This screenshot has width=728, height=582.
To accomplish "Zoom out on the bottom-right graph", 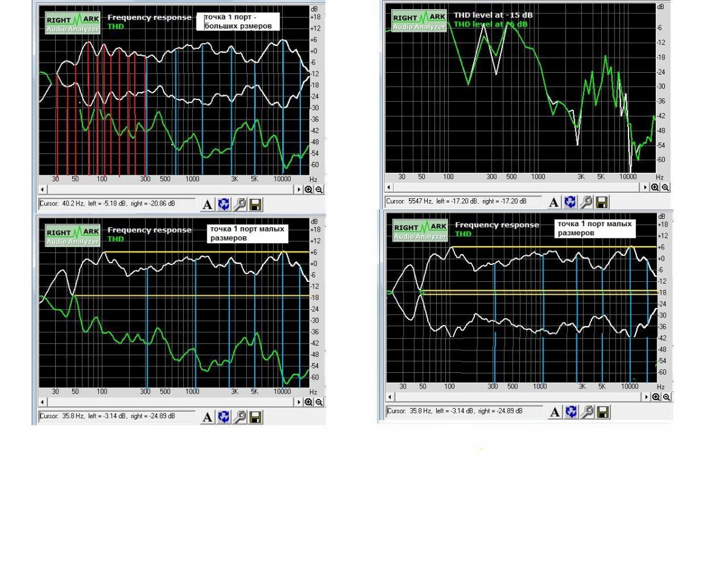I will [x=666, y=397].
